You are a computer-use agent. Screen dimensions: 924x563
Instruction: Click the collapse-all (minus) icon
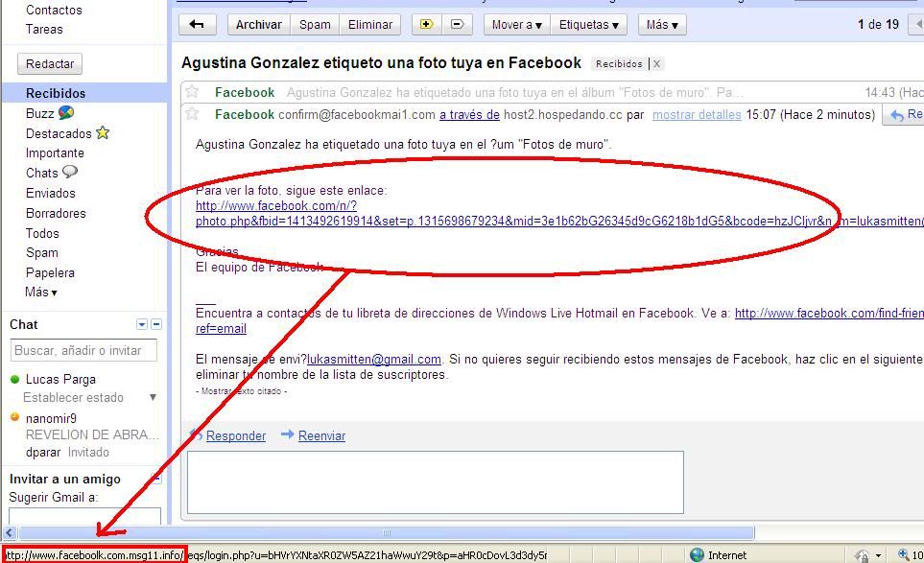click(457, 24)
